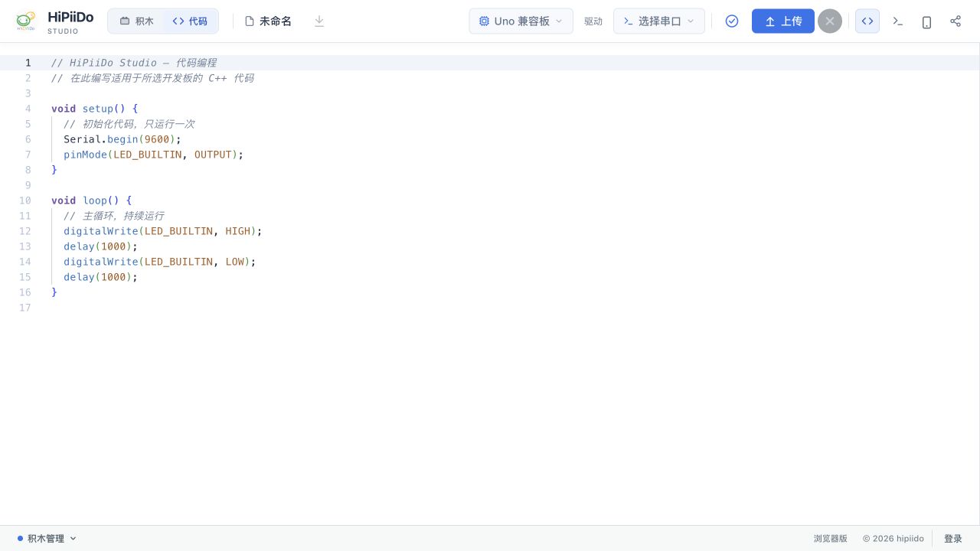This screenshot has width=980, height=551.
Task: Click the gray X cancel button
Action: coord(830,21)
